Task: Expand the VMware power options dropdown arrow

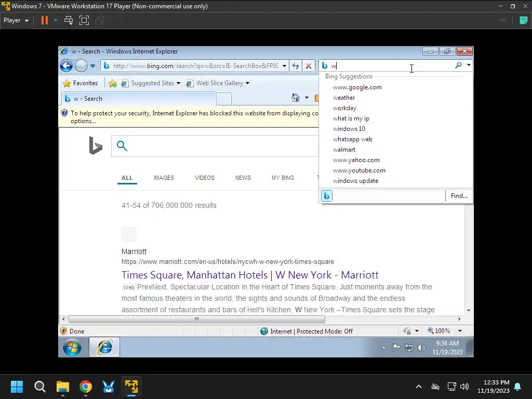Action: pyautogui.click(x=56, y=20)
